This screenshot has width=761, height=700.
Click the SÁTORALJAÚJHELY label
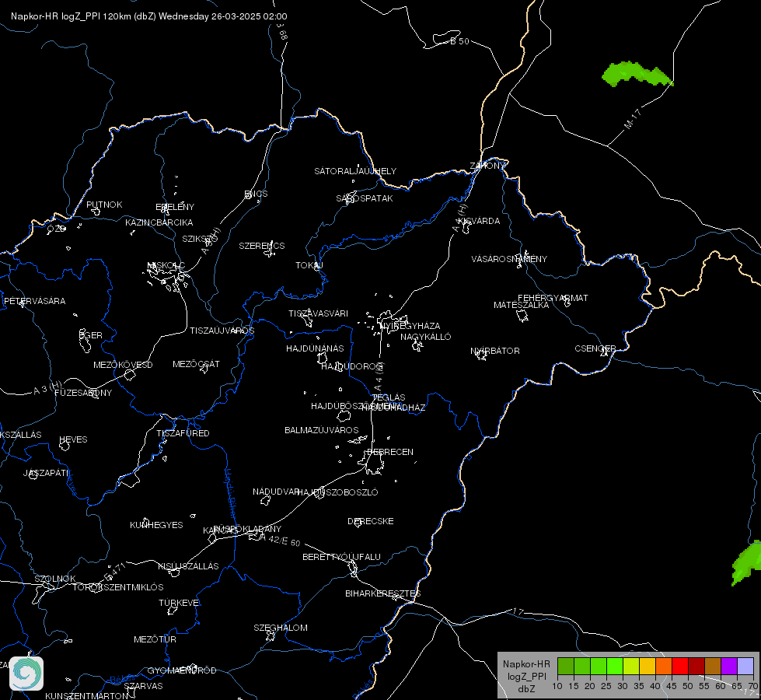pos(355,171)
